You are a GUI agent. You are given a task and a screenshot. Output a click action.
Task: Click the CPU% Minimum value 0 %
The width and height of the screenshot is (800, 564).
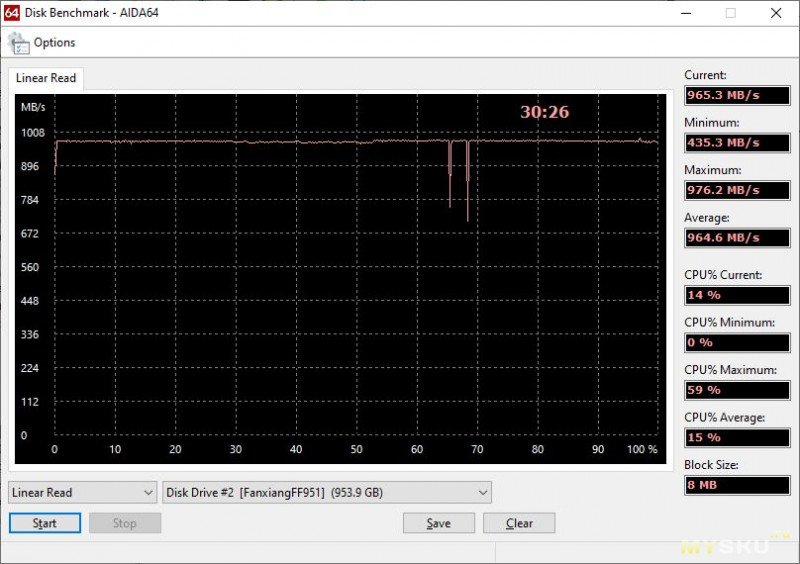click(x=737, y=342)
